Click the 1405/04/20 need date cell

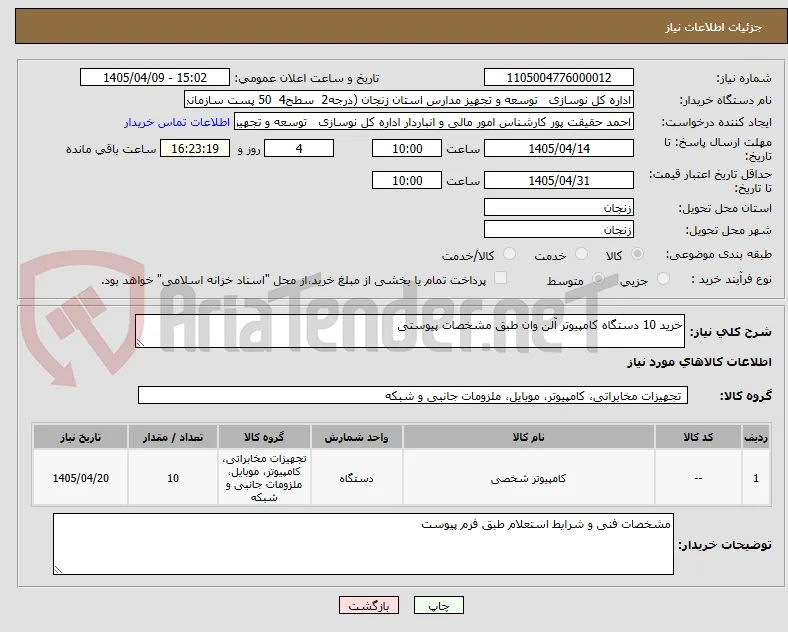80,478
